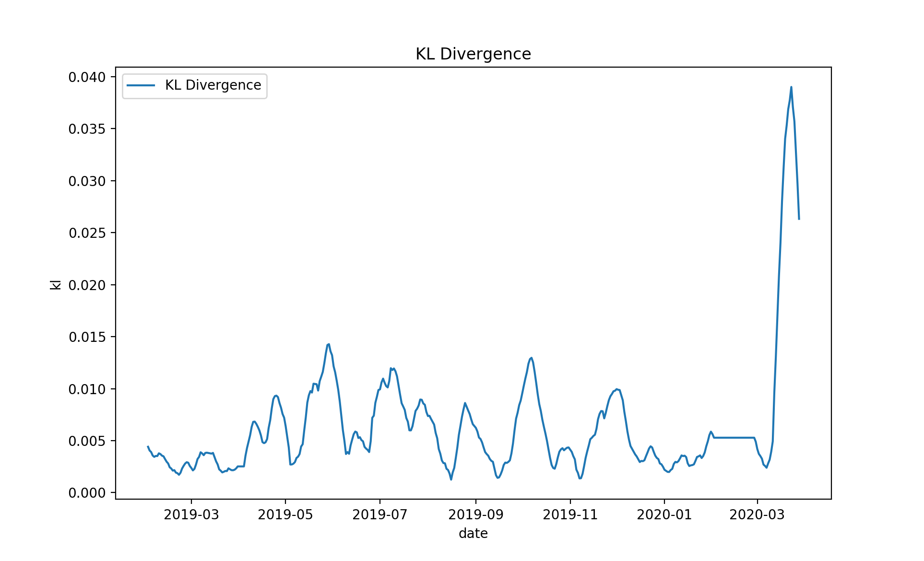Click the 'kl' y-axis label
Screen dimensions: 924x561
[56, 284]
